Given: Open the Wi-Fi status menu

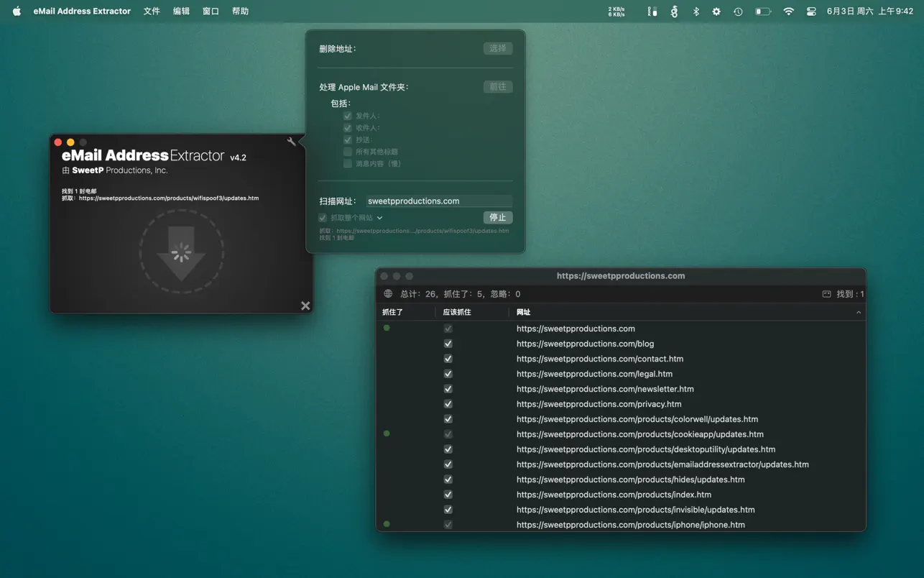Looking at the screenshot, I should click(789, 12).
